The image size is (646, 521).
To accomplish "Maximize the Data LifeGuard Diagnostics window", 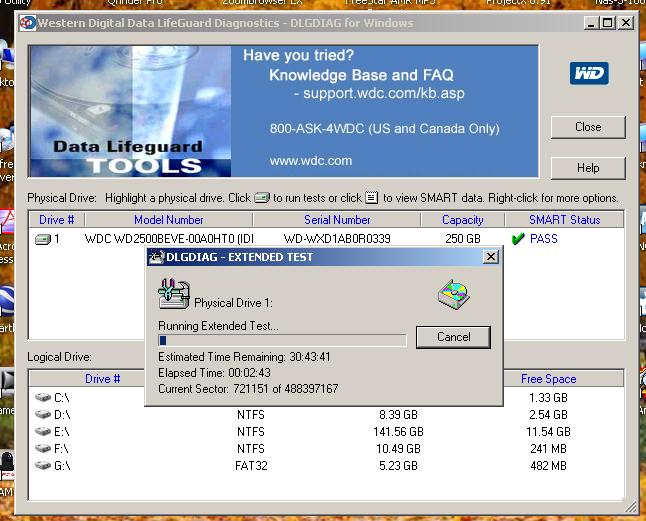I will (608, 23).
